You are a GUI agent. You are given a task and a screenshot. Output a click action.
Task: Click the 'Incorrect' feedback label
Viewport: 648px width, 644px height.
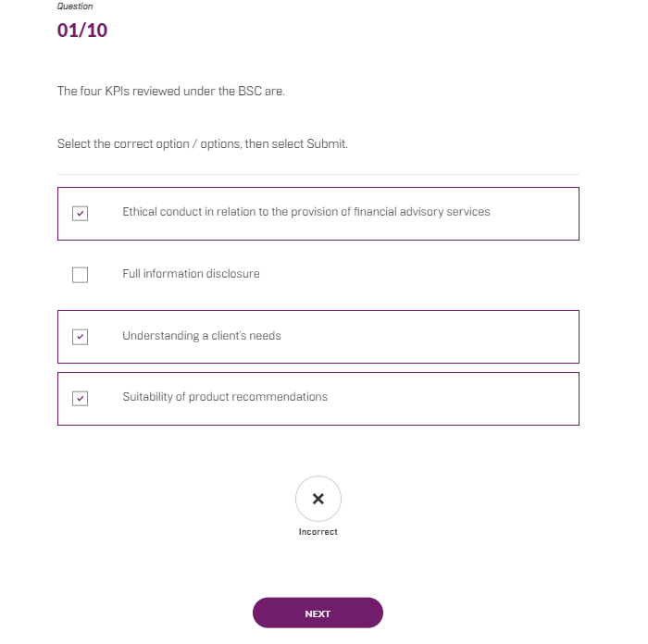pyautogui.click(x=318, y=532)
